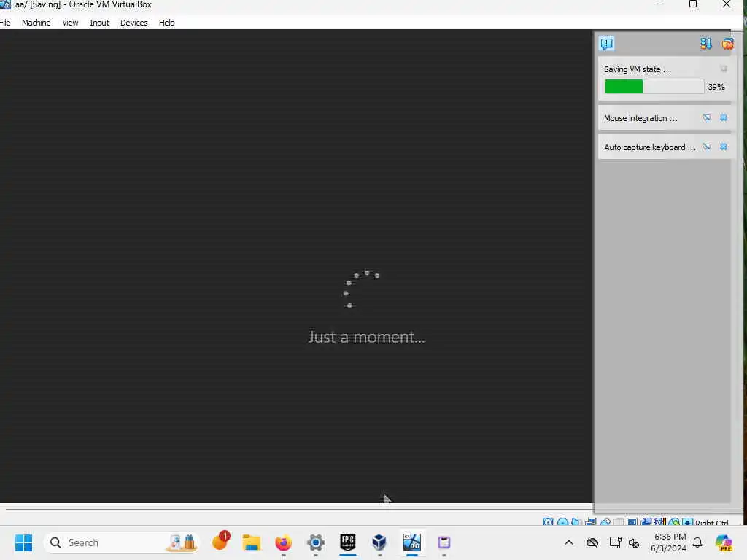Open the purple app icon on taskbar
Image resolution: width=747 pixels, height=560 pixels.
tap(444, 542)
